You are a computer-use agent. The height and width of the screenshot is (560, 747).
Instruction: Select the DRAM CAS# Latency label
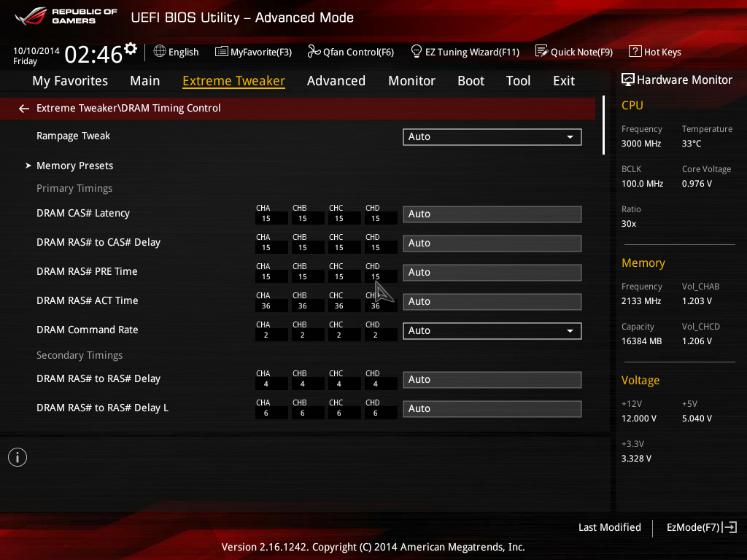pos(83,214)
